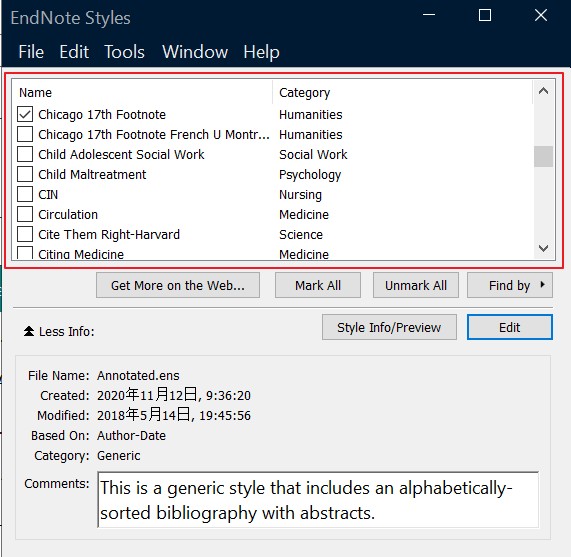Image resolution: width=571 pixels, height=557 pixels.
Task: Click the Psychology category cell
Action: click(x=310, y=175)
